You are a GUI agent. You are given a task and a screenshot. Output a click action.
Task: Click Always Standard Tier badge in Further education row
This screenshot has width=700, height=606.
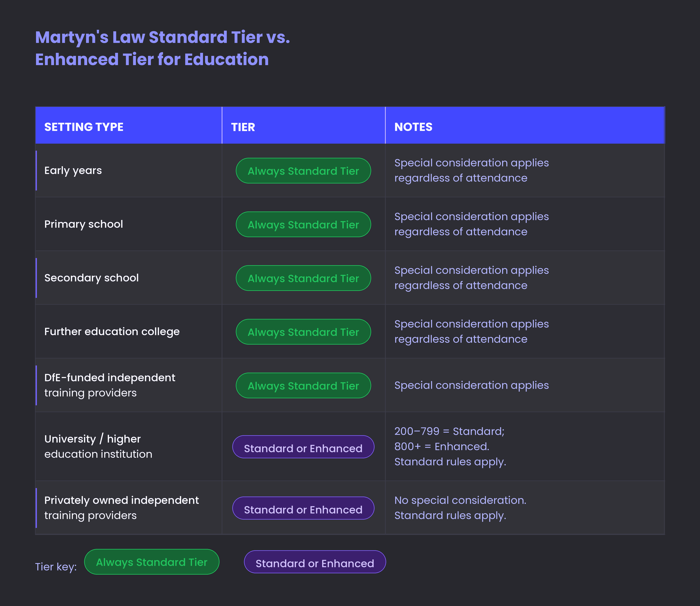point(303,332)
